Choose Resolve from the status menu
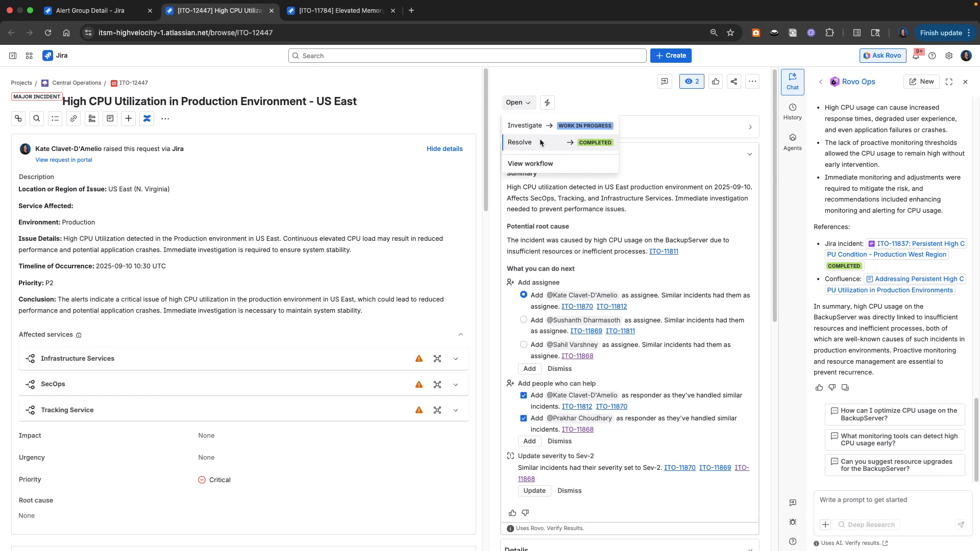This screenshot has width=980, height=551. (520, 142)
